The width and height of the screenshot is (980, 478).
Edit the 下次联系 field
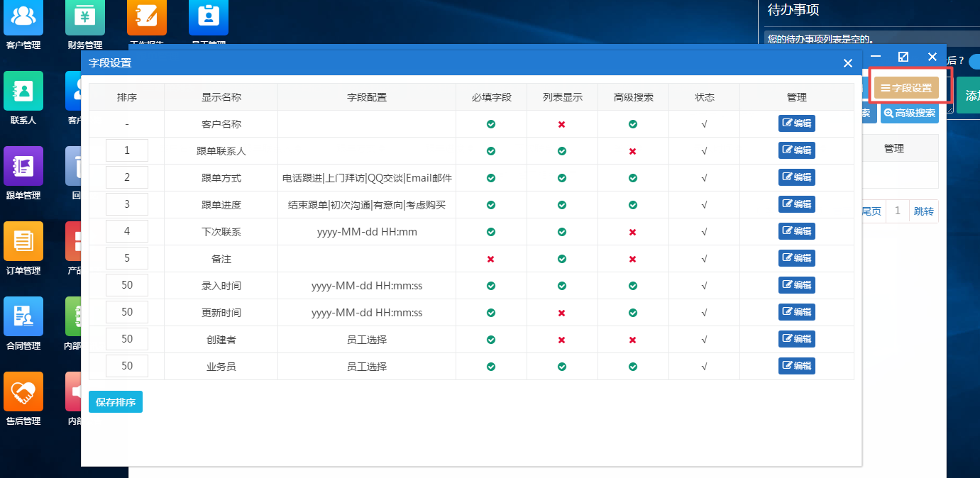click(x=797, y=231)
